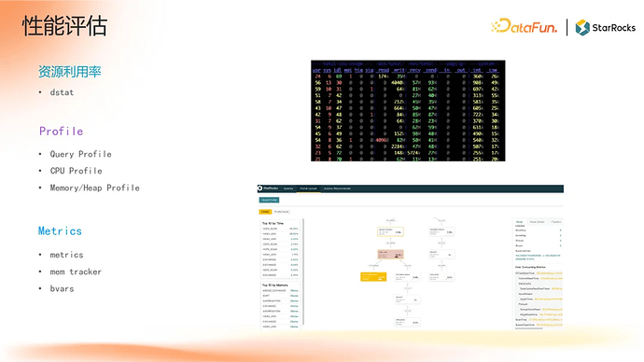This screenshot has width=644, height=362.
Task: Click the StarRocks logo at top right
Action: pyautogui.click(x=606, y=27)
